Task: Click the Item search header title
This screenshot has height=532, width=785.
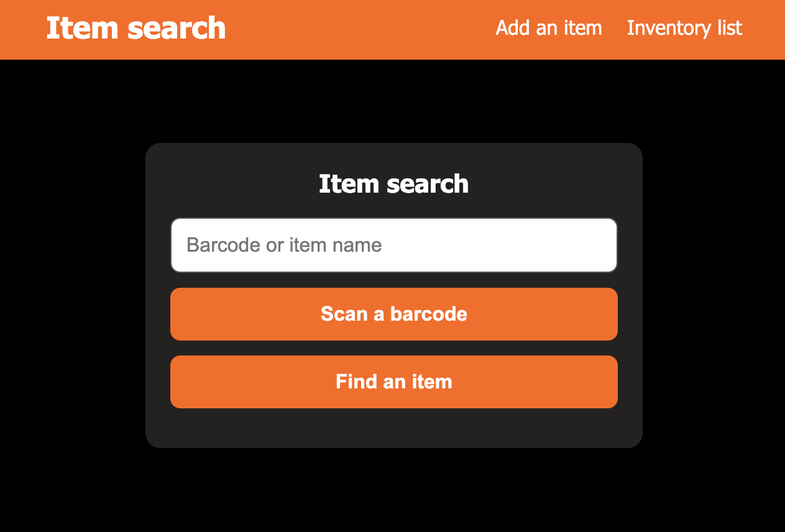Action: 136,29
